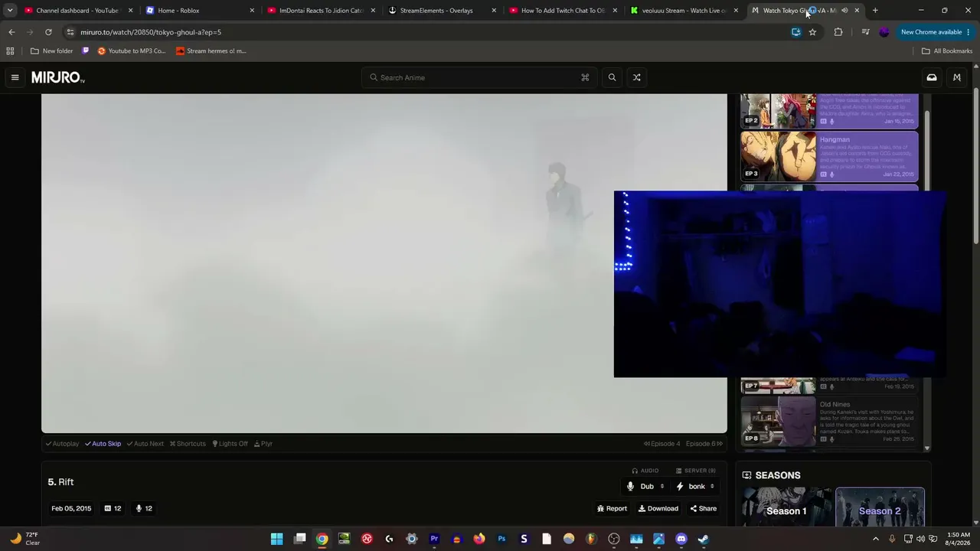Viewport: 980px width, 551px height.
Task: Open Shortcuts list under player
Action: pos(188,444)
